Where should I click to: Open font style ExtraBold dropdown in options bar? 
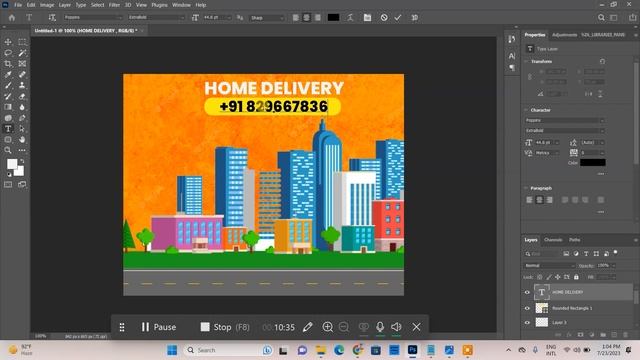[x=156, y=18]
